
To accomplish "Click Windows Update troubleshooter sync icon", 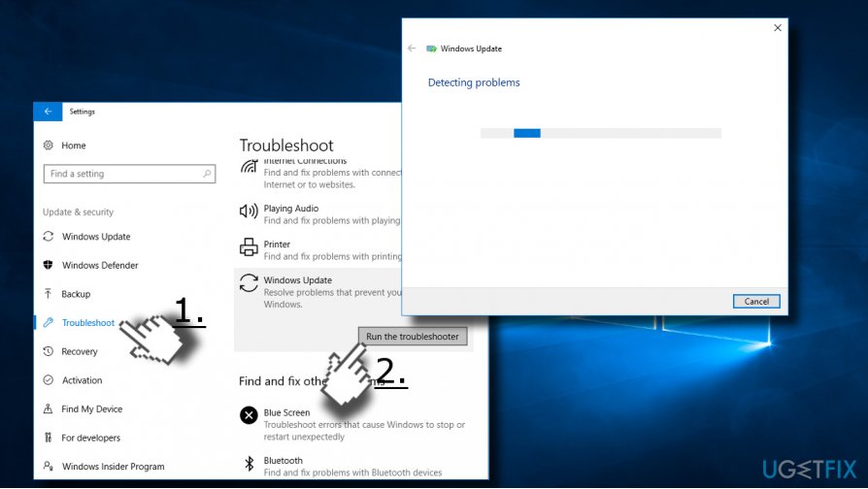I will click(x=249, y=282).
